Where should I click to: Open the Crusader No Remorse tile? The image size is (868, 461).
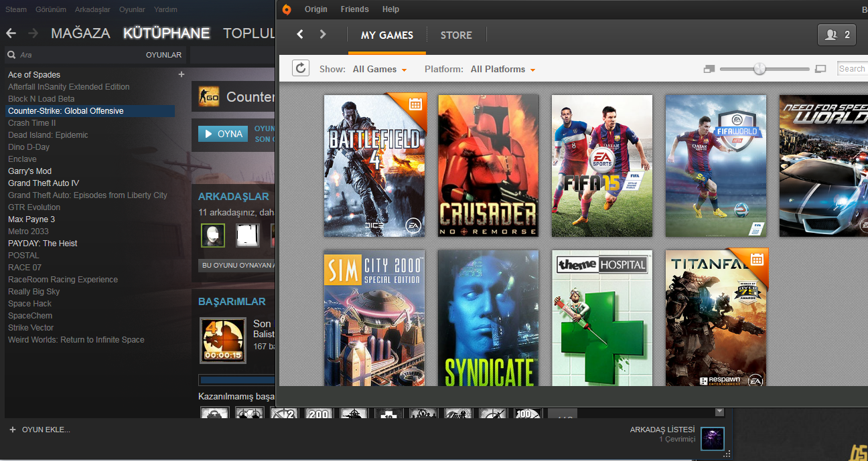pos(488,165)
